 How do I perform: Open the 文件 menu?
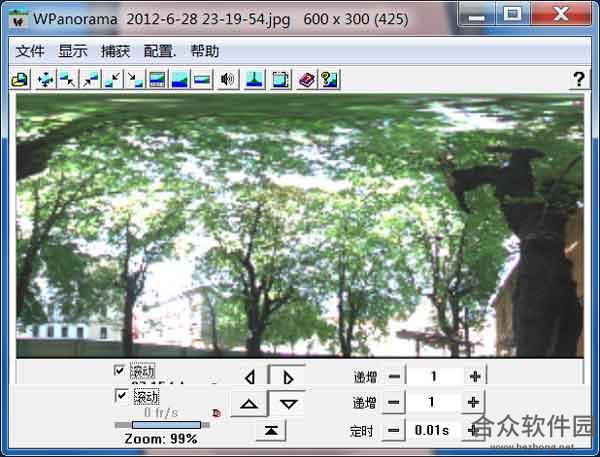click(30, 51)
